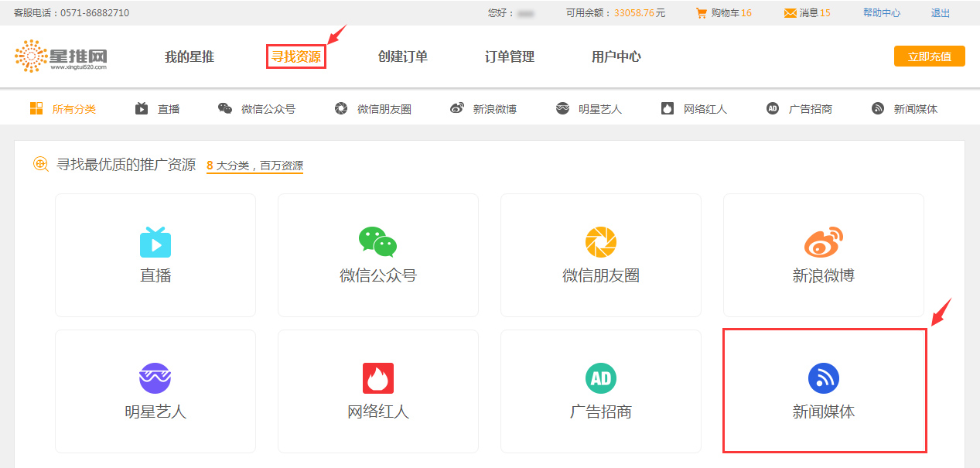
Task: Click the 广告招商 card label text
Action: [x=601, y=412]
